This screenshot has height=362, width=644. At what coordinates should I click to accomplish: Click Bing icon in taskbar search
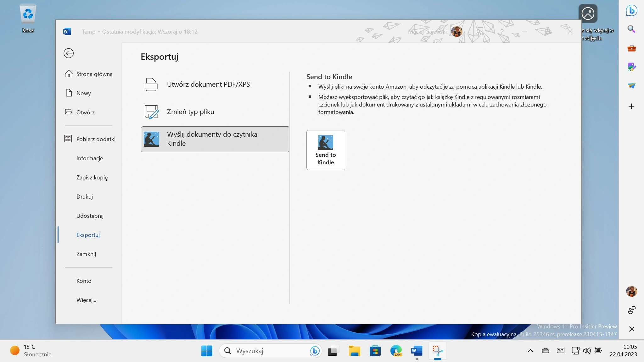315,351
